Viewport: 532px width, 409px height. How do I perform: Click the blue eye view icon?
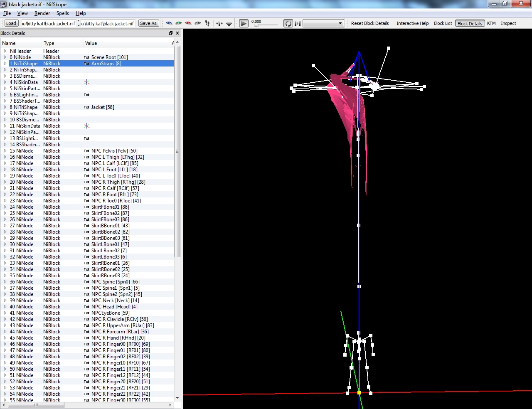pyautogui.click(x=169, y=23)
